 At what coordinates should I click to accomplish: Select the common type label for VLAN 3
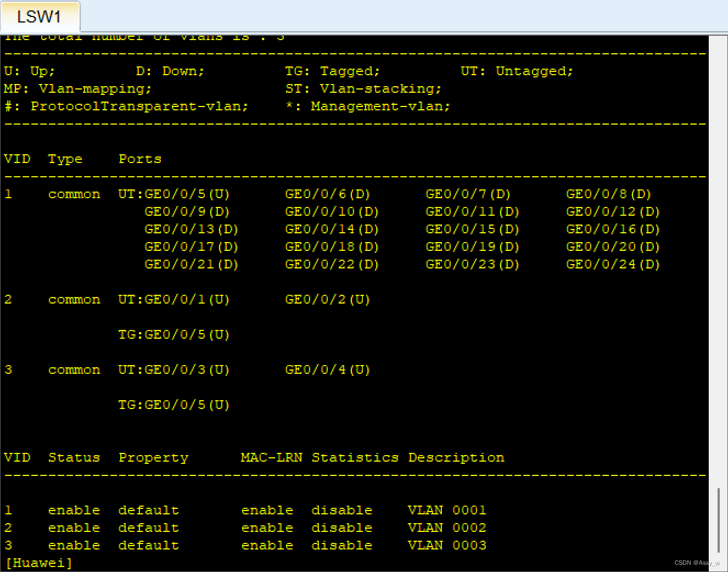pos(74,369)
